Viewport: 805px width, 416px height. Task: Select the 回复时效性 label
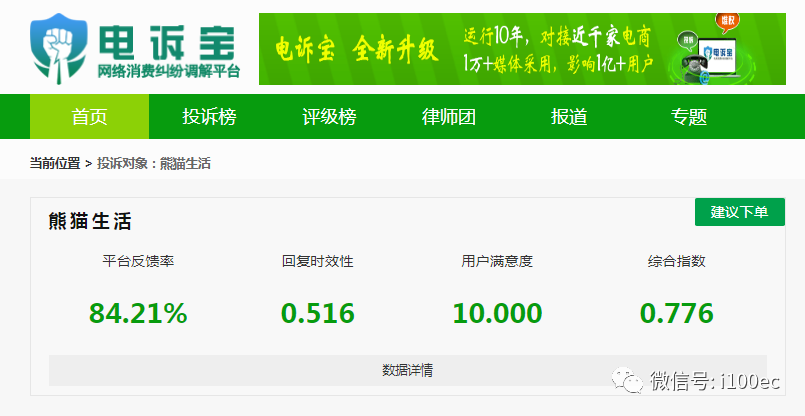[318, 261]
